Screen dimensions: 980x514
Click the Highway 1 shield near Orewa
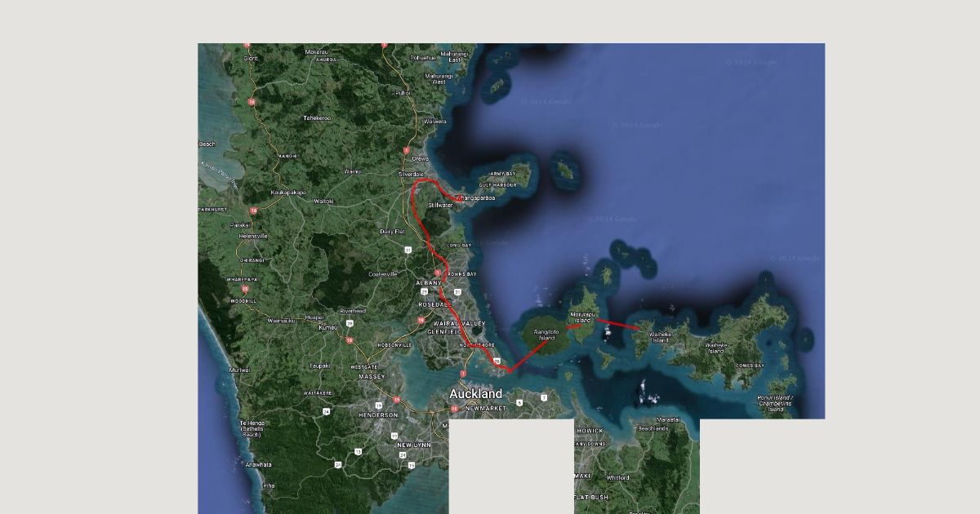pos(406,150)
